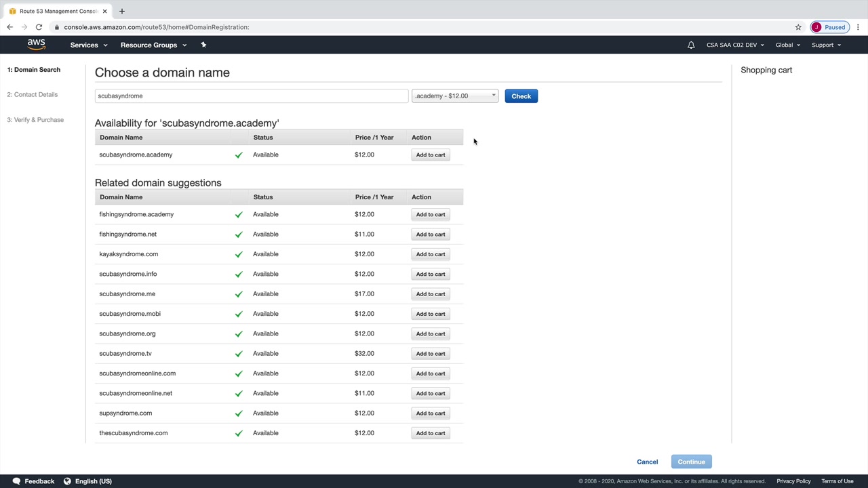Image resolution: width=868 pixels, height=488 pixels.
Task: Click the AWS logo home icon
Action: (x=36, y=45)
